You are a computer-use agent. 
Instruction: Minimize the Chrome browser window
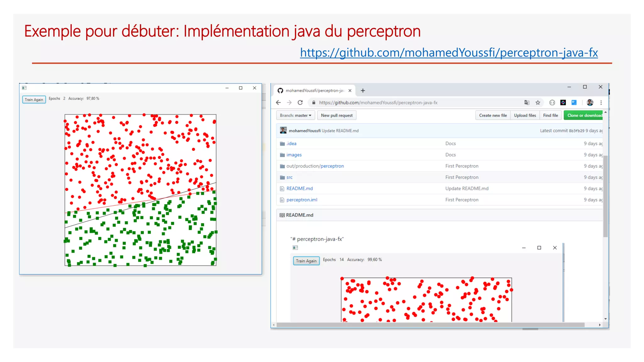point(569,87)
